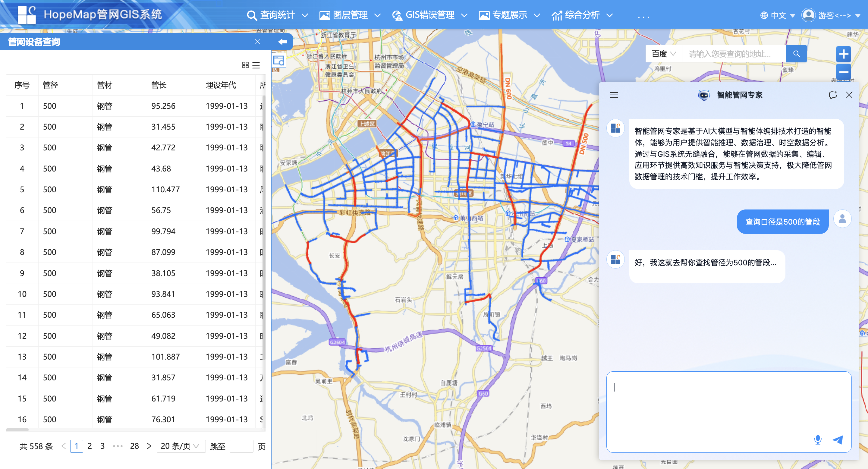Switch results to grid view

point(245,65)
